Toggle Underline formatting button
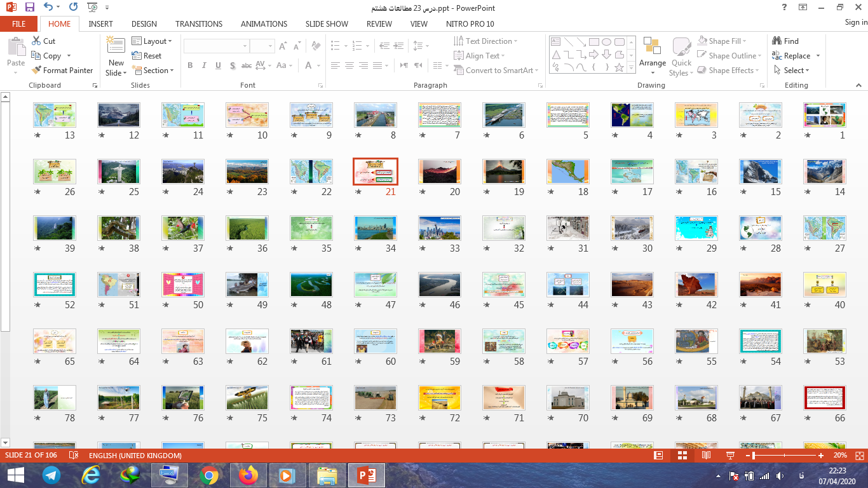This screenshot has width=868, height=488. click(x=218, y=65)
